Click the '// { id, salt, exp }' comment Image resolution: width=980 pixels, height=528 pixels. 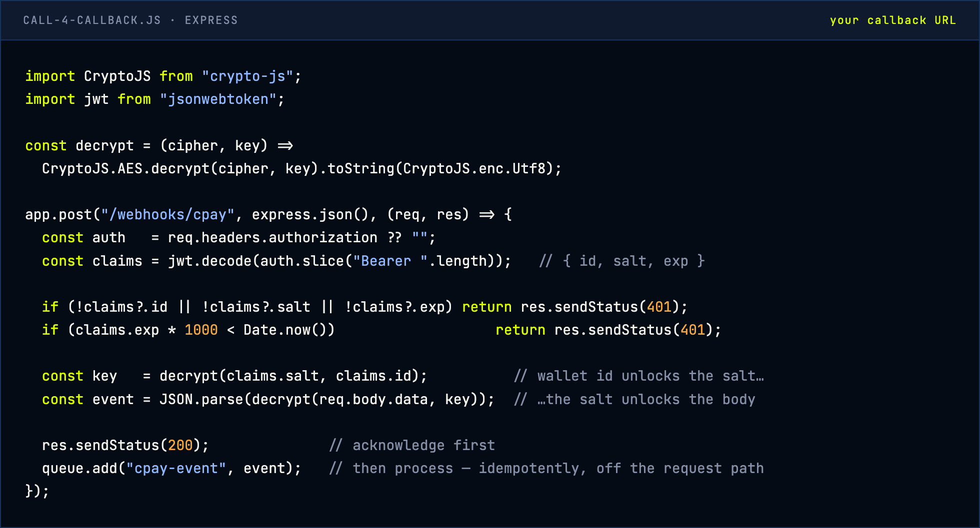(621, 261)
